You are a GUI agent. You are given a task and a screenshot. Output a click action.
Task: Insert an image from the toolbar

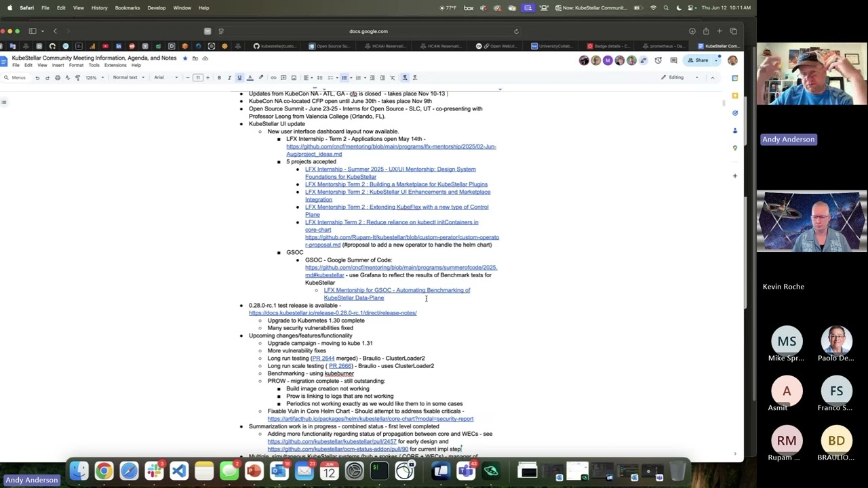click(x=294, y=77)
